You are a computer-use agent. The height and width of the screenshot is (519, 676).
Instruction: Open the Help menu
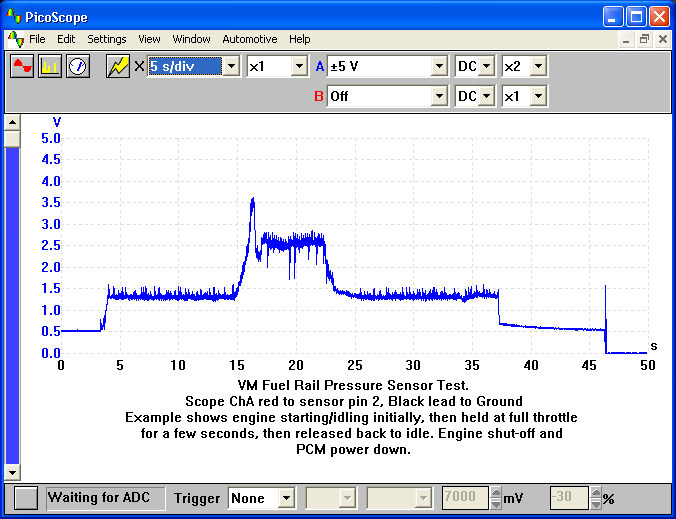(x=299, y=39)
